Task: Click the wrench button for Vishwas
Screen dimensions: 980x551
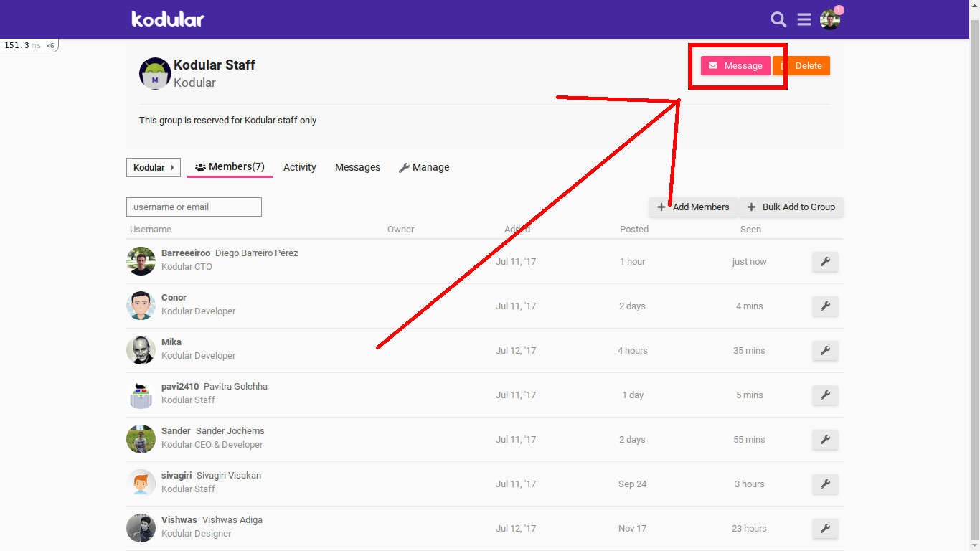Action: coord(825,529)
